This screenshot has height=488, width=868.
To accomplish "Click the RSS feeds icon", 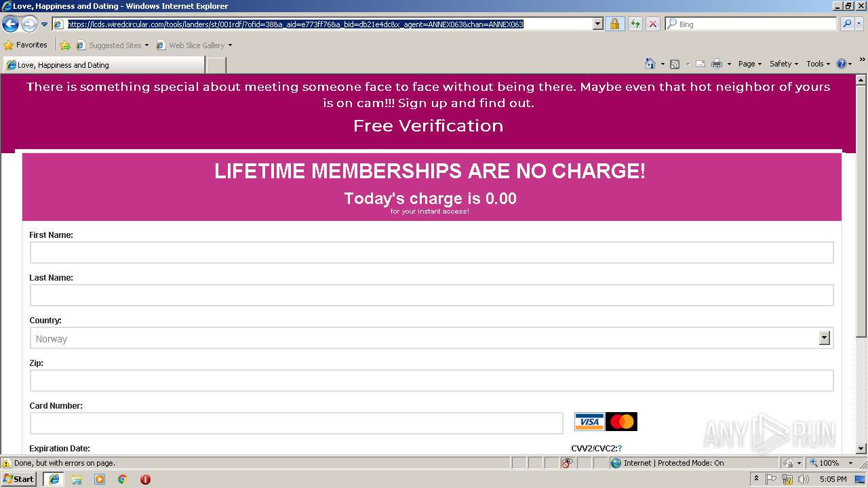I will click(675, 64).
